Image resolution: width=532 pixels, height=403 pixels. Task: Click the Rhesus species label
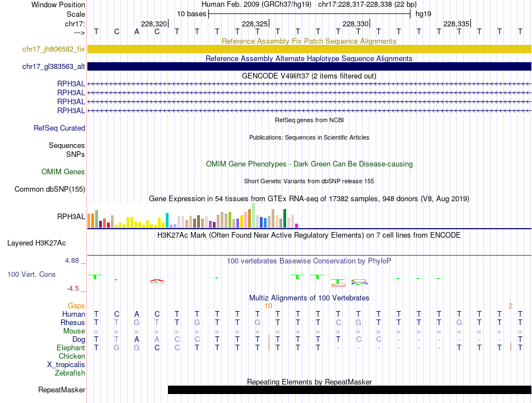73,322
